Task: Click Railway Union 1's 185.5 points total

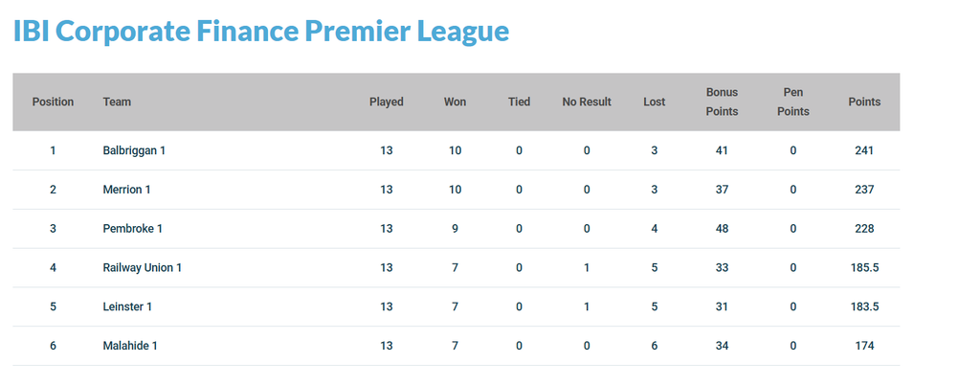Action: click(x=864, y=267)
